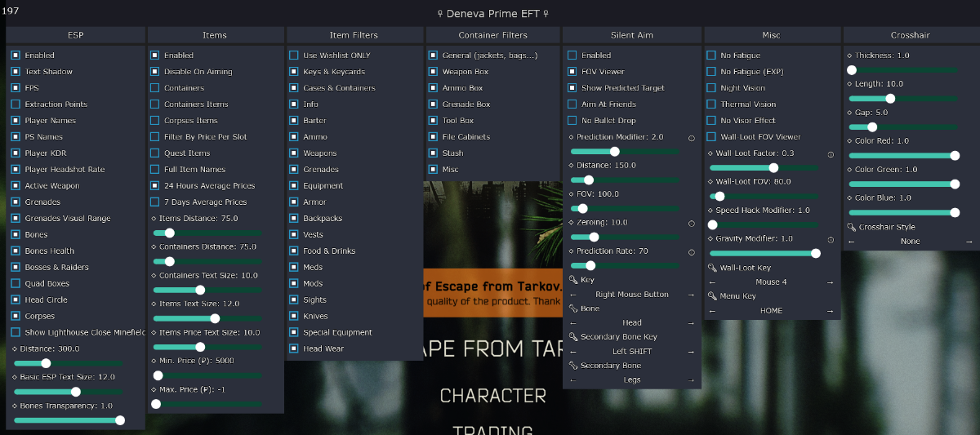Select the Misc panel header
980x435 pixels.
771,35
